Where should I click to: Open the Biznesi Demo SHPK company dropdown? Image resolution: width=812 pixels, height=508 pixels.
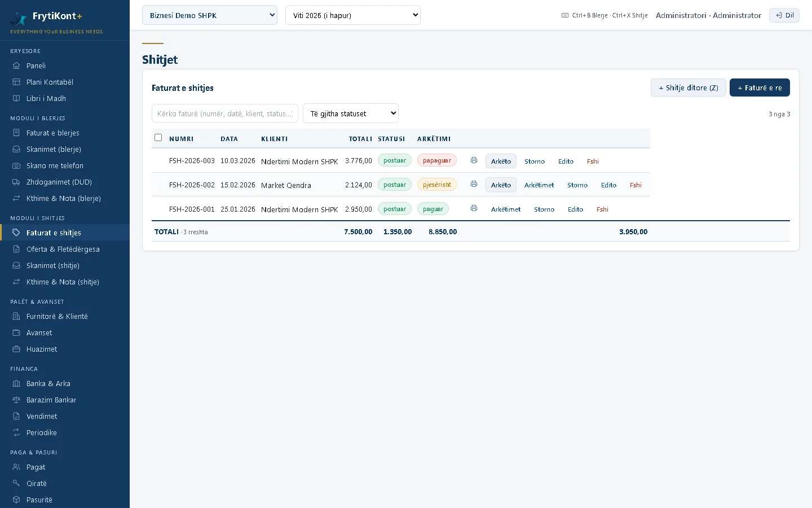point(210,15)
